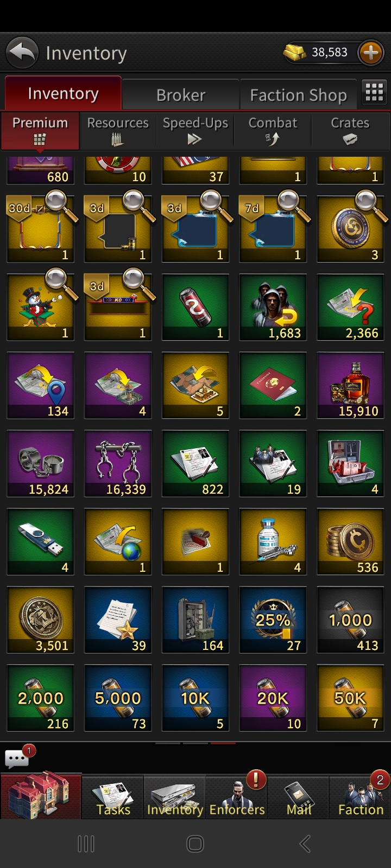
Task: Select the red passport item
Action: click(273, 385)
